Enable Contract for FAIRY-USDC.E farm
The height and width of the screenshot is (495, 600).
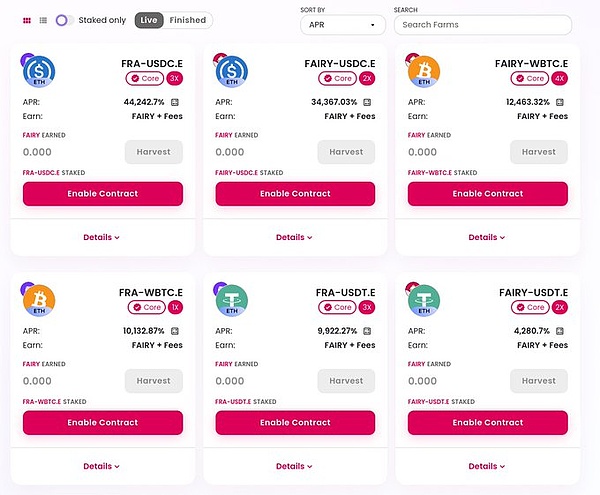(295, 194)
